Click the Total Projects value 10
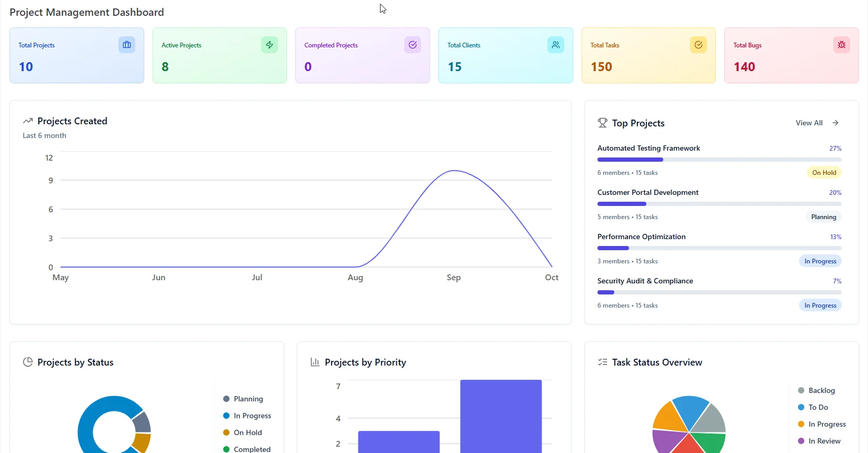Image resolution: width=868 pixels, height=453 pixels. 26,67
